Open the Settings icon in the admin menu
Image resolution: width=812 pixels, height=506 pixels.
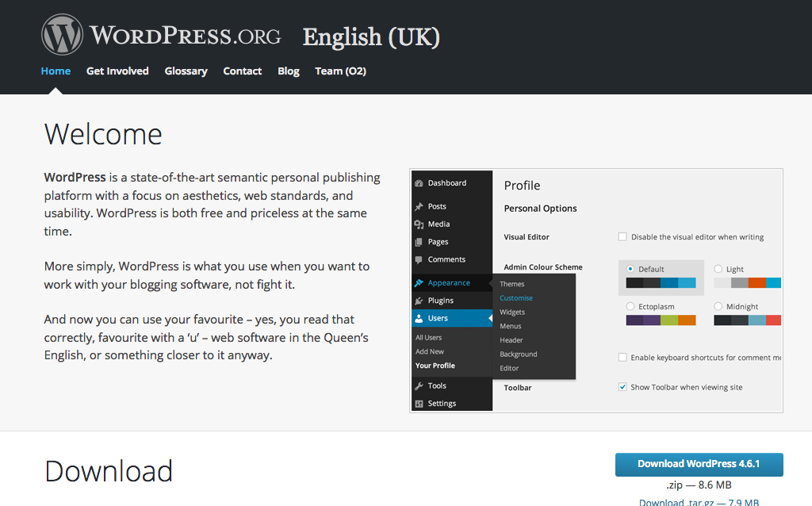(420, 404)
